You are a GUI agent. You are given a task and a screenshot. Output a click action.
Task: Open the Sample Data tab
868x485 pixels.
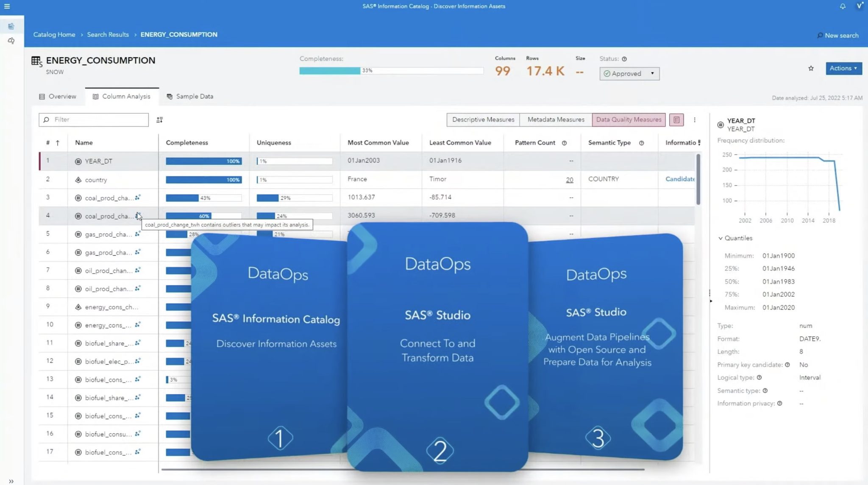pos(190,96)
